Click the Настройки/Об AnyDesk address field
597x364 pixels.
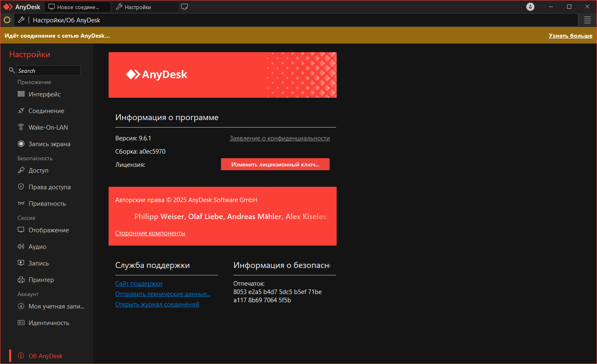296,20
